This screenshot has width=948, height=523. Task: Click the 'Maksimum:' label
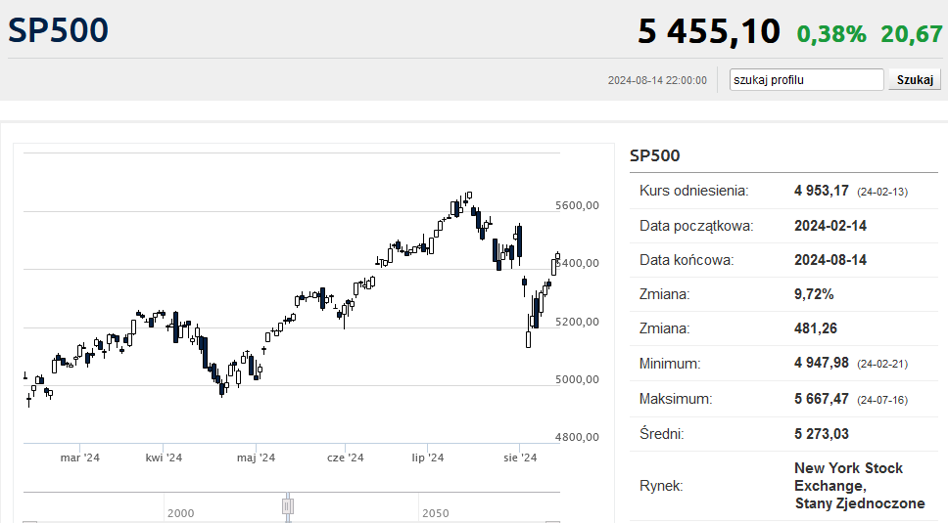point(675,399)
